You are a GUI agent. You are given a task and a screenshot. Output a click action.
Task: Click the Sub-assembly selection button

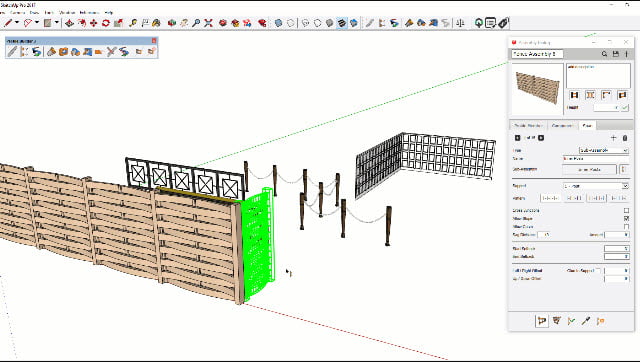tap(590, 169)
